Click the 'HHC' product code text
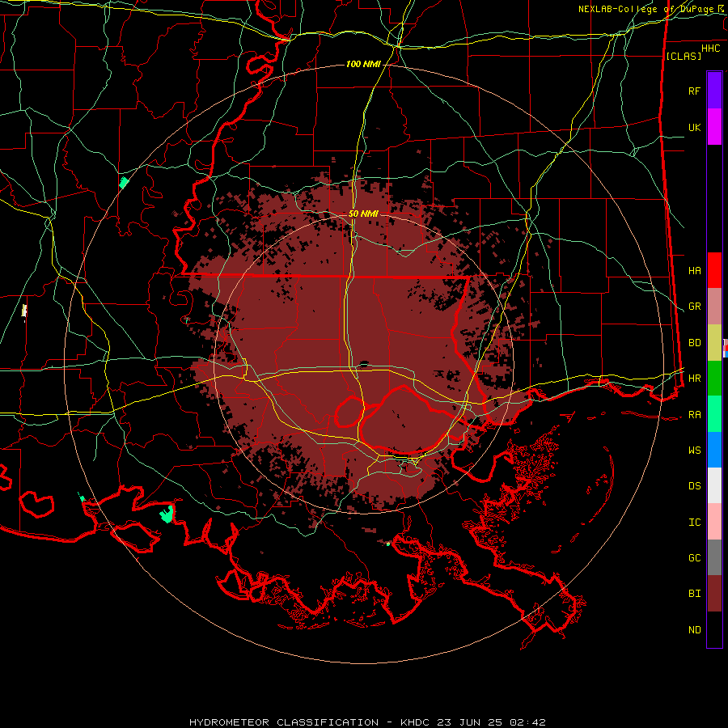728x728 pixels. [x=710, y=49]
